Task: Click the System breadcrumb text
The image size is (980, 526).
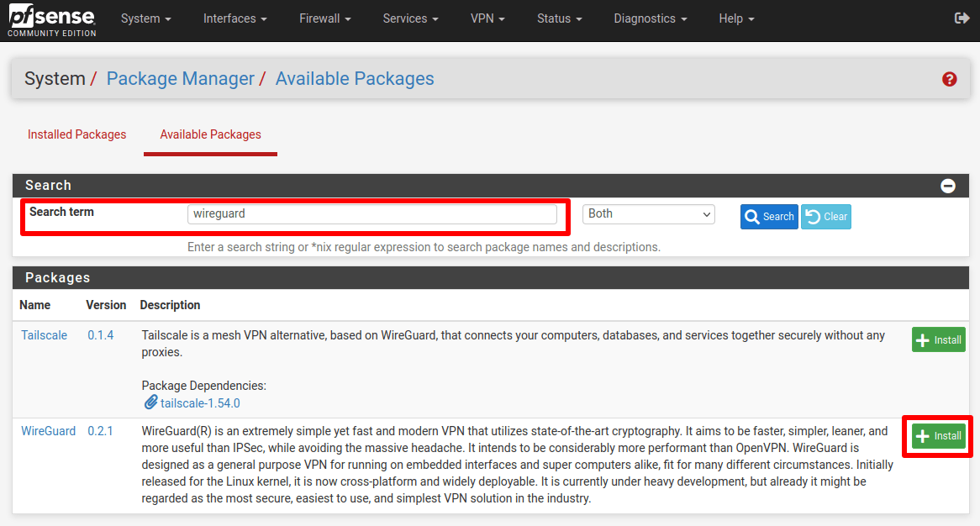Action: click(55, 79)
